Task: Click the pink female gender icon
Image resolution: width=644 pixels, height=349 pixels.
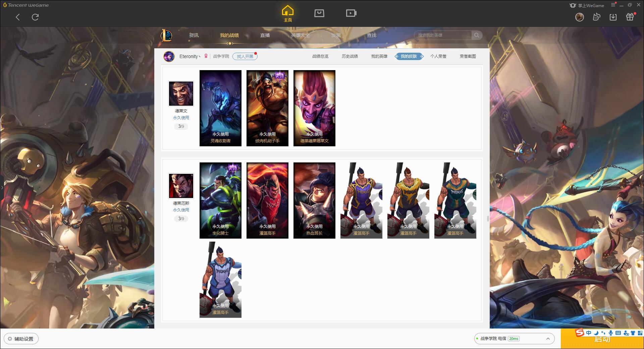Action: pyautogui.click(x=206, y=56)
